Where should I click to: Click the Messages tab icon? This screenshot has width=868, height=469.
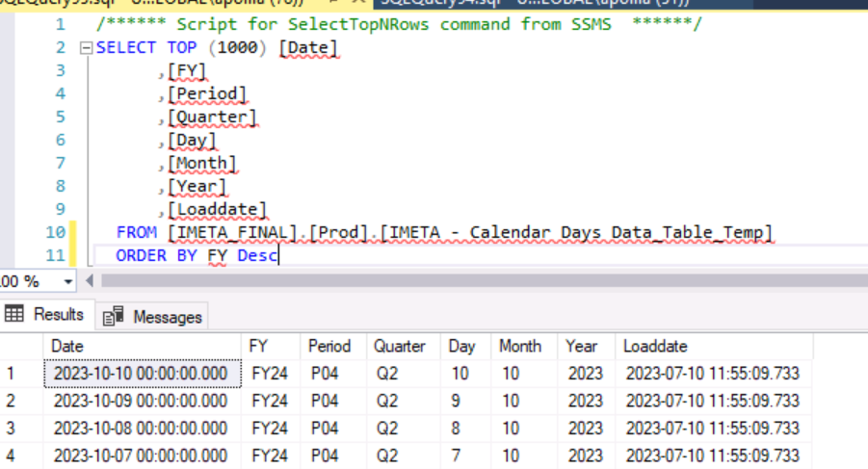point(114,316)
